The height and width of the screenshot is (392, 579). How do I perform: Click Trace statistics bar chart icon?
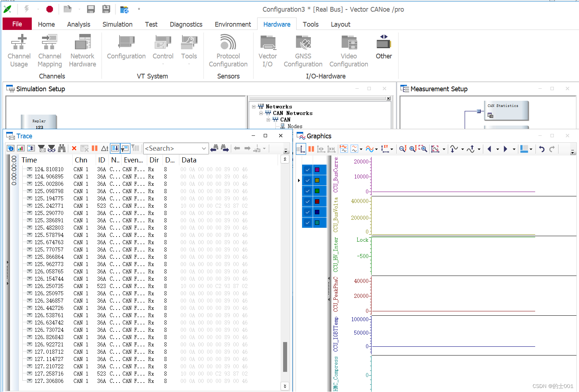(x=21, y=148)
